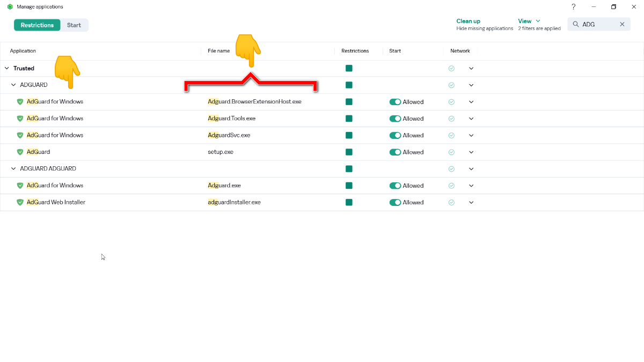Toggle Allowed switch for setup.exe

(395, 152)
